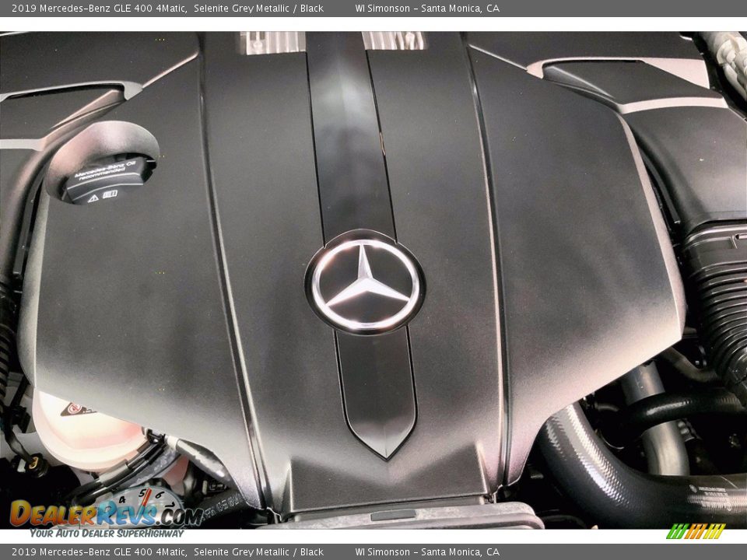
Task: Click the bottom "WI Simonson - Santa Monica, CA" text
Action: (427, 552)
